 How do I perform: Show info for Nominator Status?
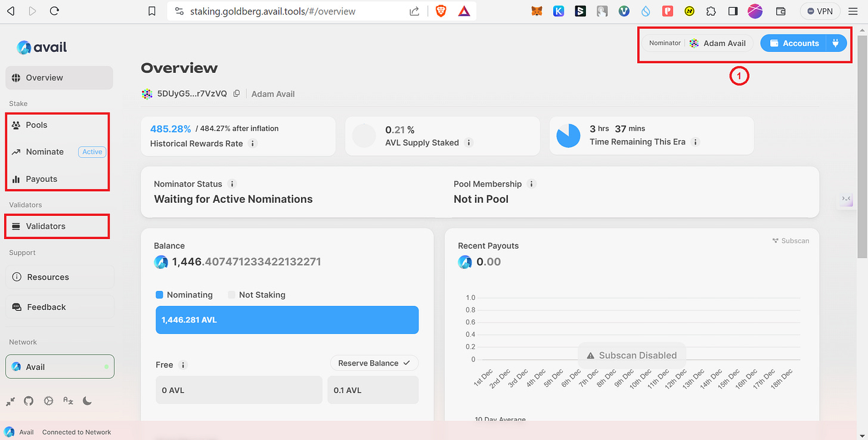(232, 184)
